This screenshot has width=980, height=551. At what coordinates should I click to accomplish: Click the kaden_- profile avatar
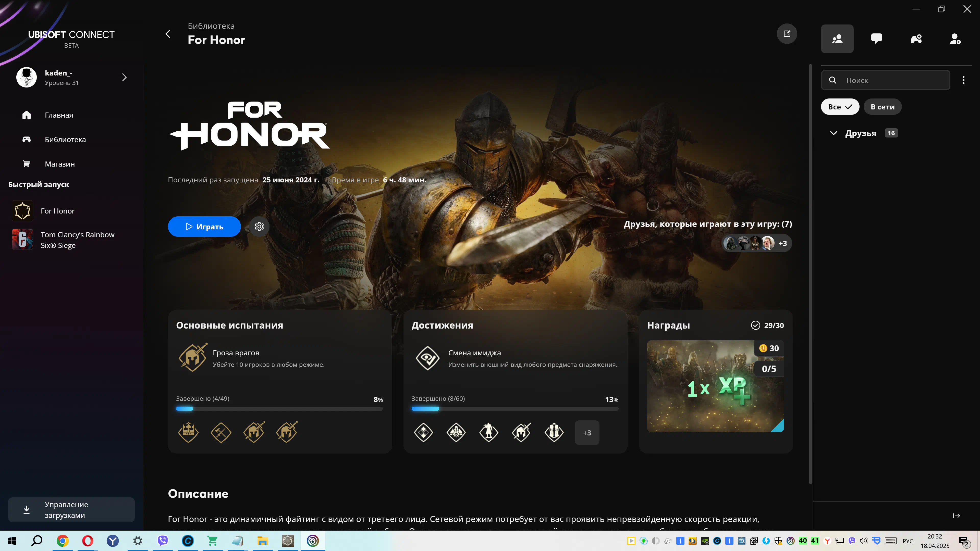pos(26,77)
